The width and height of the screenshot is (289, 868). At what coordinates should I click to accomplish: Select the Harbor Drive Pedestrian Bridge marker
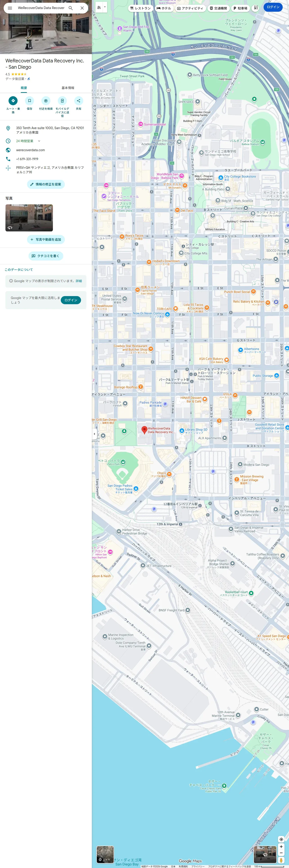coord(118,531)
